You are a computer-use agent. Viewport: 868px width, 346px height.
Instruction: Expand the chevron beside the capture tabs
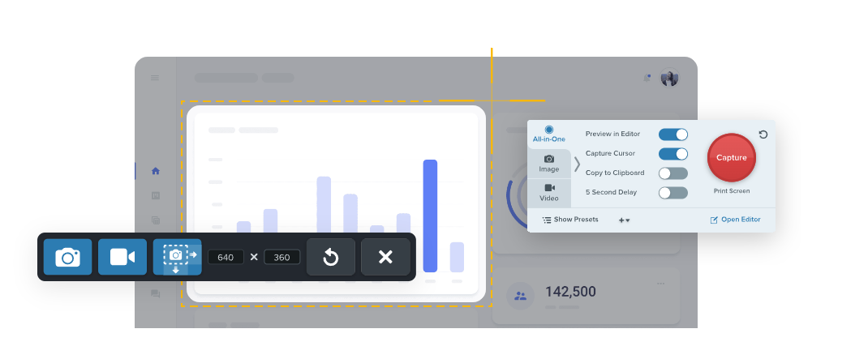coord(577,164)
